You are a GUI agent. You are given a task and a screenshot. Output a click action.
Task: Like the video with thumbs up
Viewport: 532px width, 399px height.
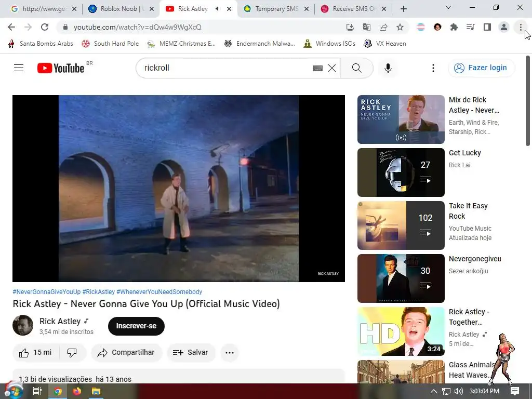click(36, 353)
